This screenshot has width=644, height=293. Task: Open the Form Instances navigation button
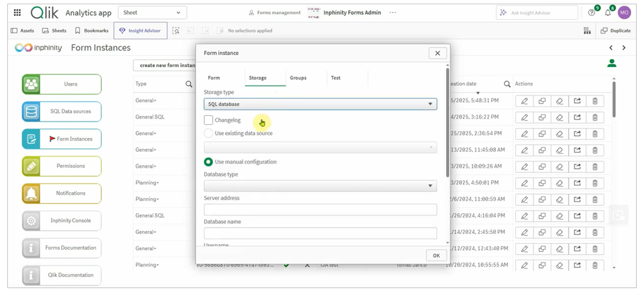[62, 139]
